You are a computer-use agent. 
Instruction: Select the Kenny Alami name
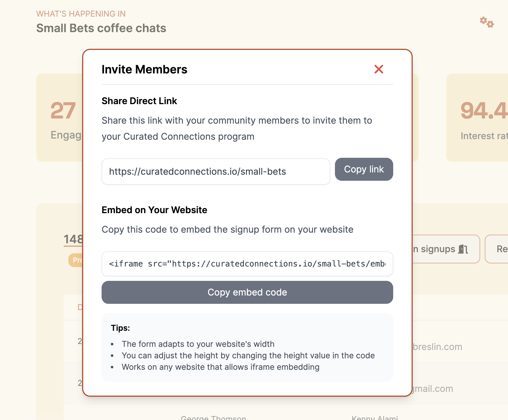coord(375,417)
